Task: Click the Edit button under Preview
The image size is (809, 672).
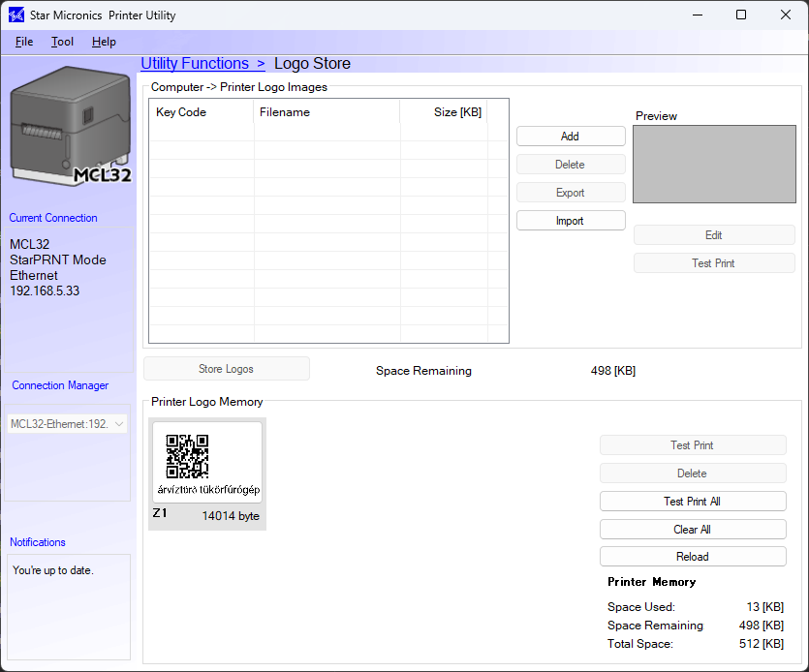Action: click(714, 235)
